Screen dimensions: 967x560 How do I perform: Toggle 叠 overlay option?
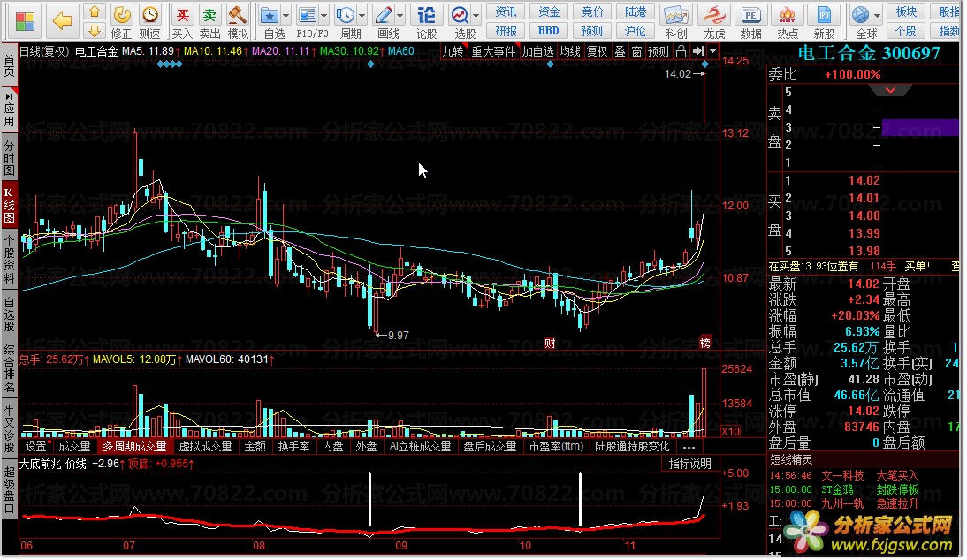(620, 52)
